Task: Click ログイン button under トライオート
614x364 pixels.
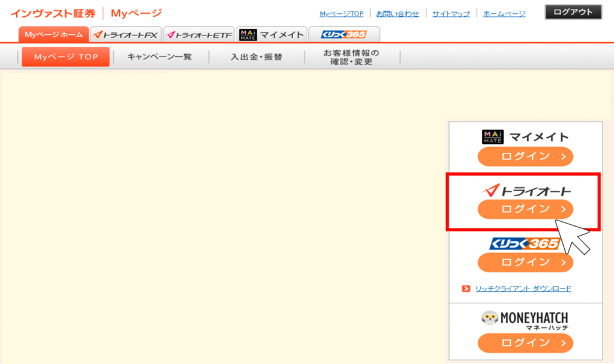Action: 525,209
